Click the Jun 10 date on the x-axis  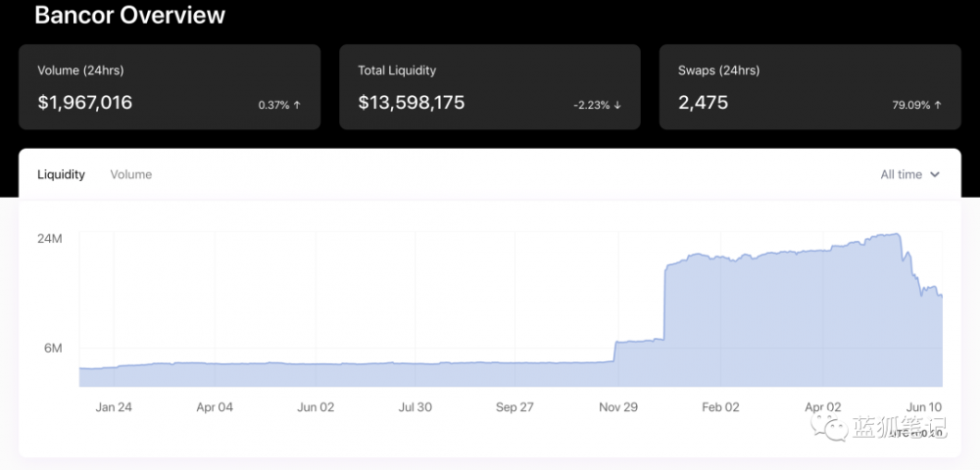pyautogui.click(x=922, y=407)
